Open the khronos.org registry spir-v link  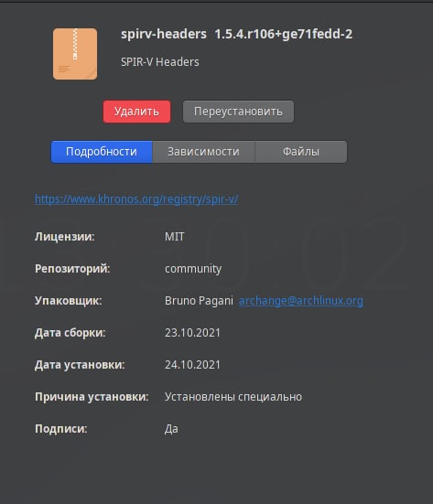[136, 199]
